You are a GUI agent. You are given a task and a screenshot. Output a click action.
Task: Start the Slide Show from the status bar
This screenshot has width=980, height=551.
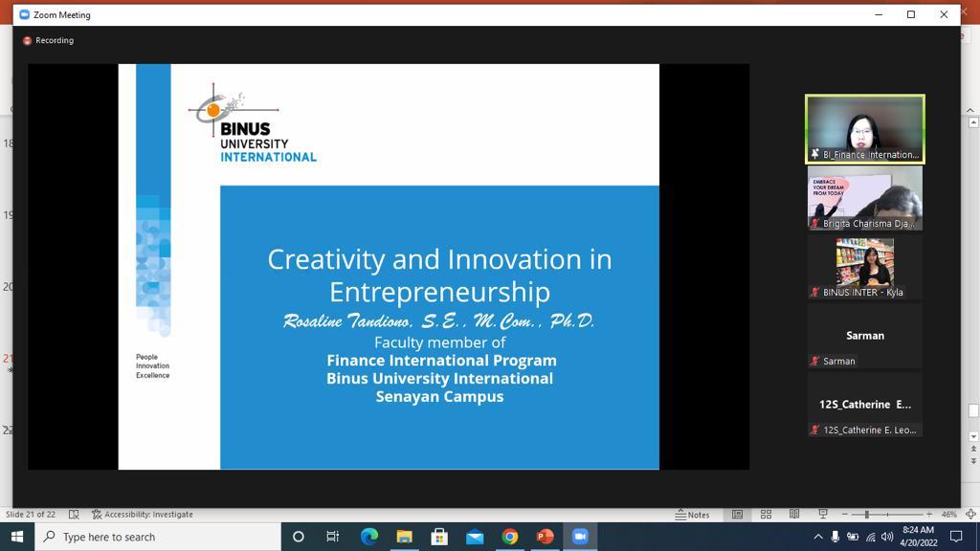(822, 515)
